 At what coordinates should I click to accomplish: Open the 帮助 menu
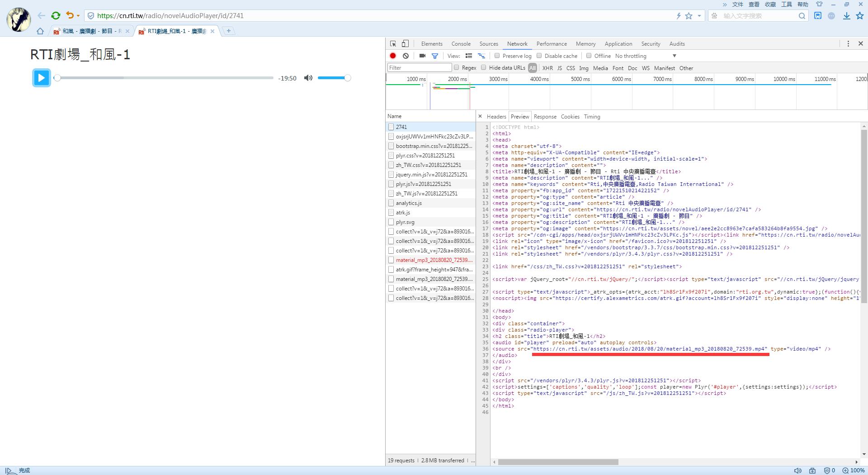click(x=803, y=5)
